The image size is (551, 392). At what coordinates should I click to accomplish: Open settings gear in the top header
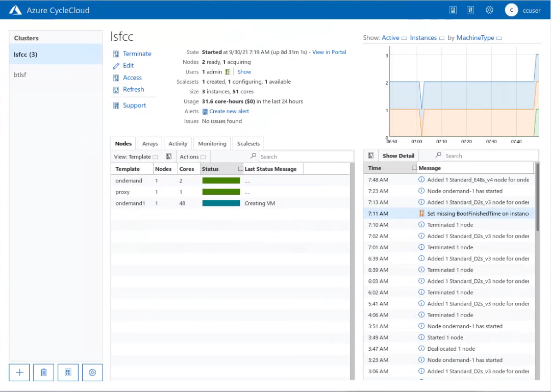[x=489, y=10]
